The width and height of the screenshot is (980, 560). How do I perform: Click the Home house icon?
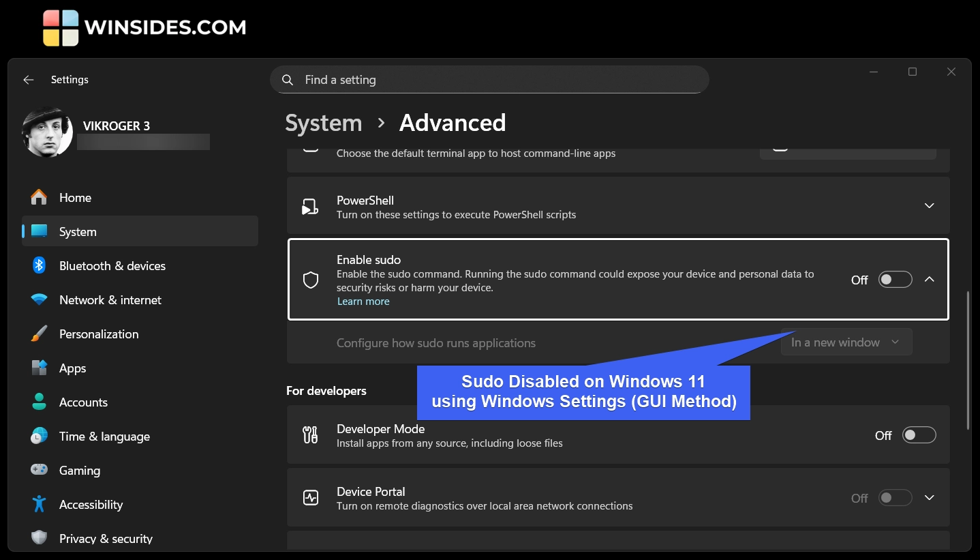(x=39, y=197)
